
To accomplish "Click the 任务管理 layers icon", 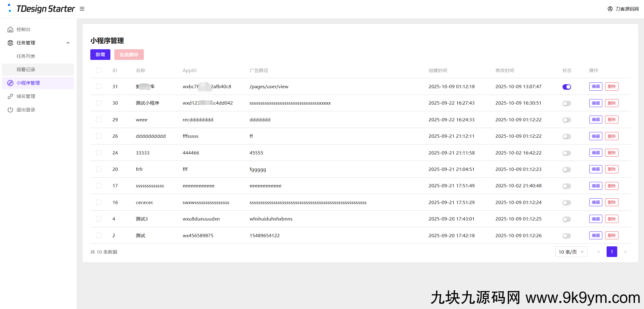I will pos(10,43).
